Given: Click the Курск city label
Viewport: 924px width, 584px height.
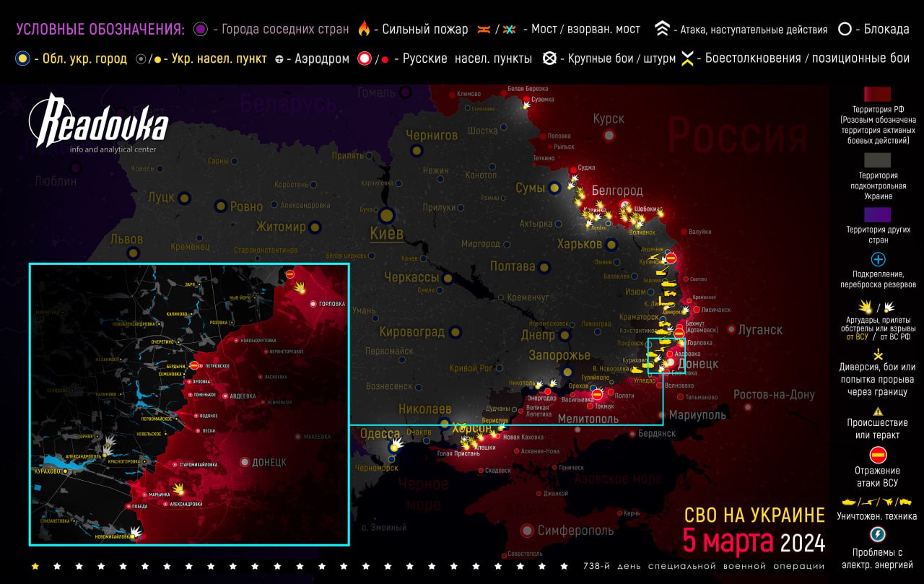Looking at the screenshot, I should point(609,118).
